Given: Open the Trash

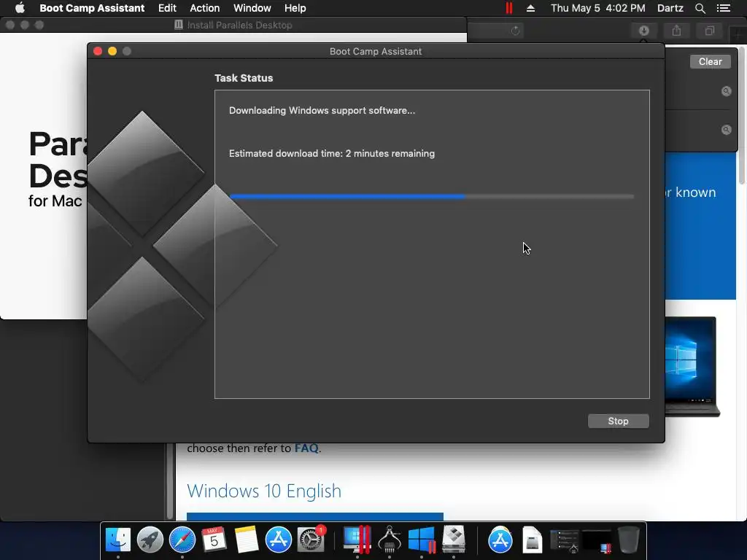Looking at the screenshot, I should pyautogui.click(x=628, y=540).
